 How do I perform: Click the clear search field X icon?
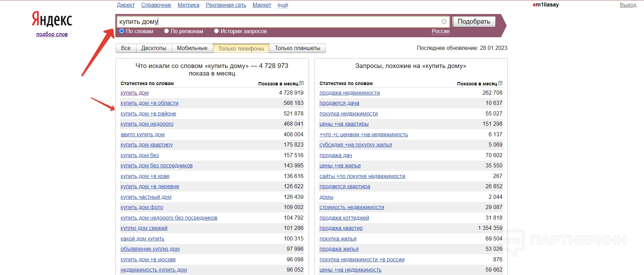click(444, 22)
